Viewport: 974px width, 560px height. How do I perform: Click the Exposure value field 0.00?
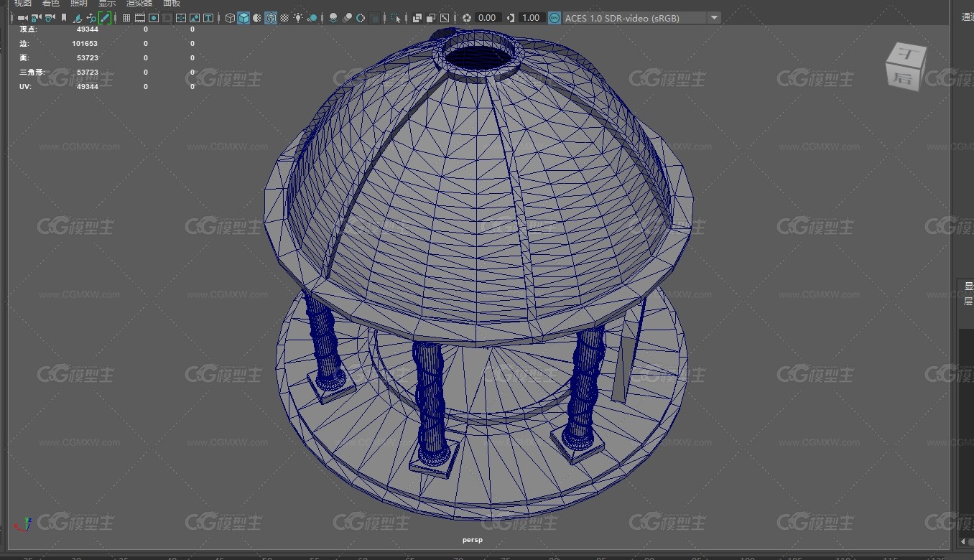tap(488, 18)
